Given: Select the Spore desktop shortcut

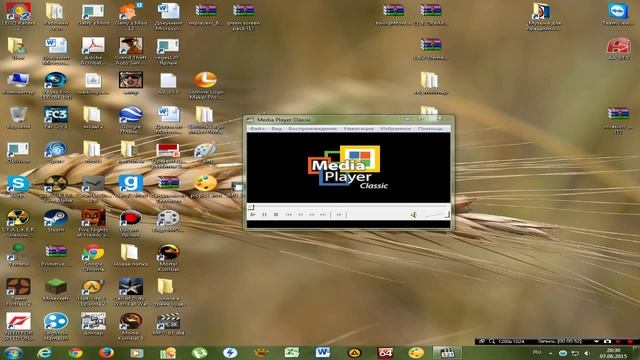Looking at the screenshot, I should pyautogui.click(x=56, y=152).
